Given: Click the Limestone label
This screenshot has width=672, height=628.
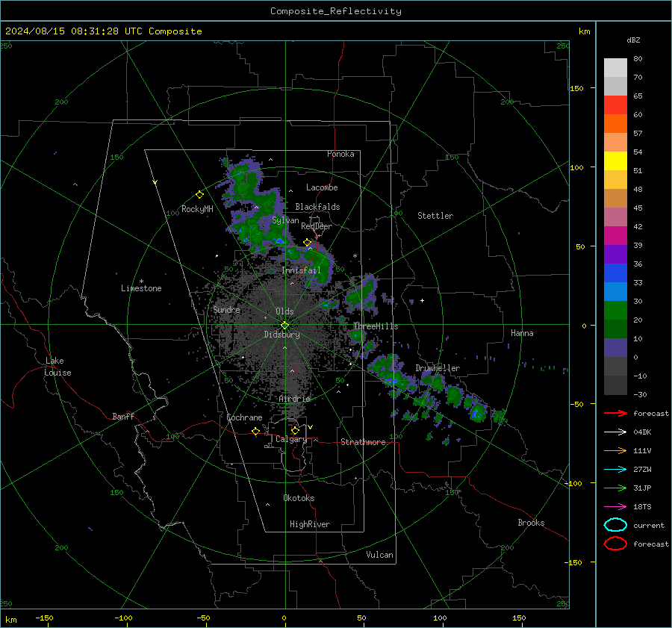Looking at the screenshot, I should tap(141, 288).
